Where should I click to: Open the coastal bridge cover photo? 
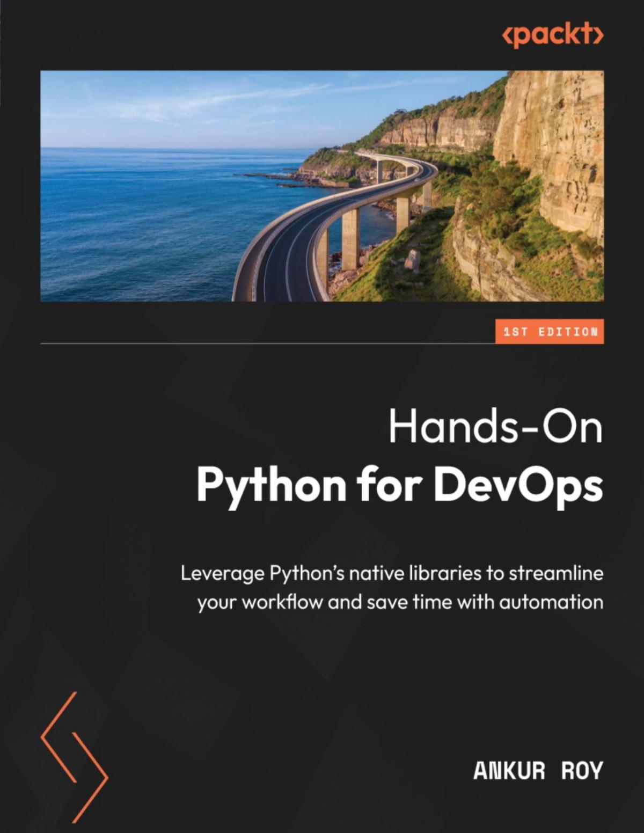[x=322, y=186]
